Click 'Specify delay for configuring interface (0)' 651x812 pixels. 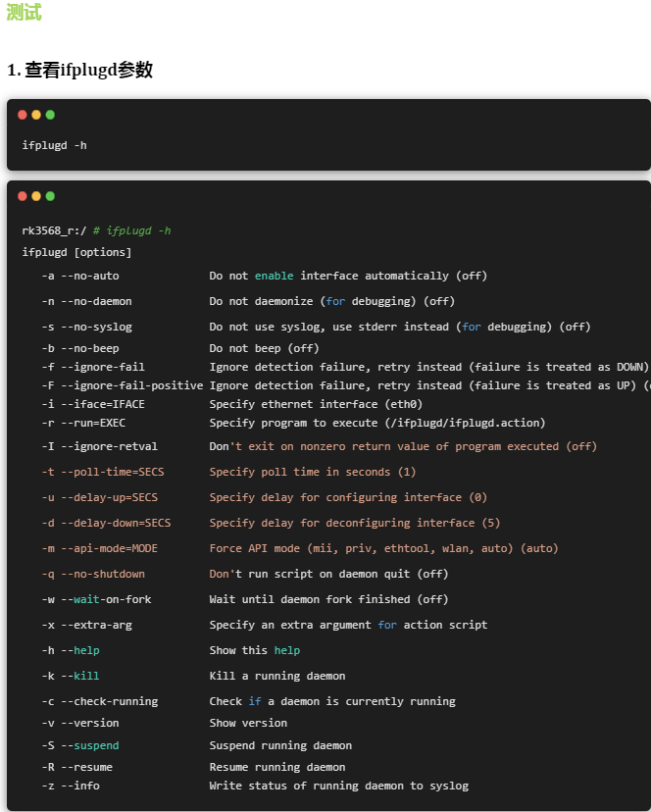click(x=348, y=497)
